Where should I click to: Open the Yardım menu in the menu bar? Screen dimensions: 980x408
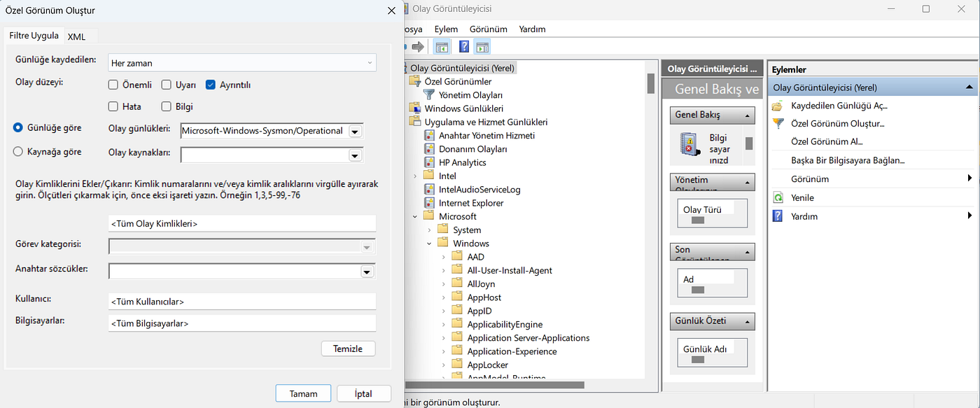click(x=532, y=29)
